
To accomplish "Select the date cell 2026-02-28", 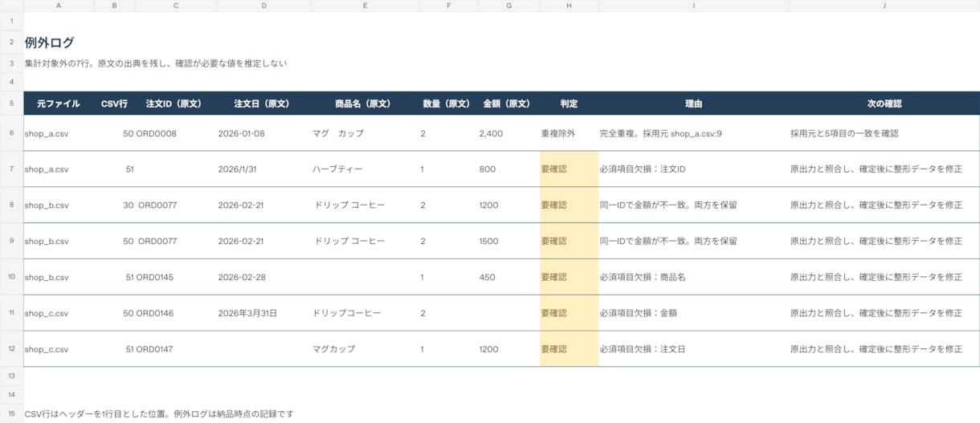I will point(263,277).
